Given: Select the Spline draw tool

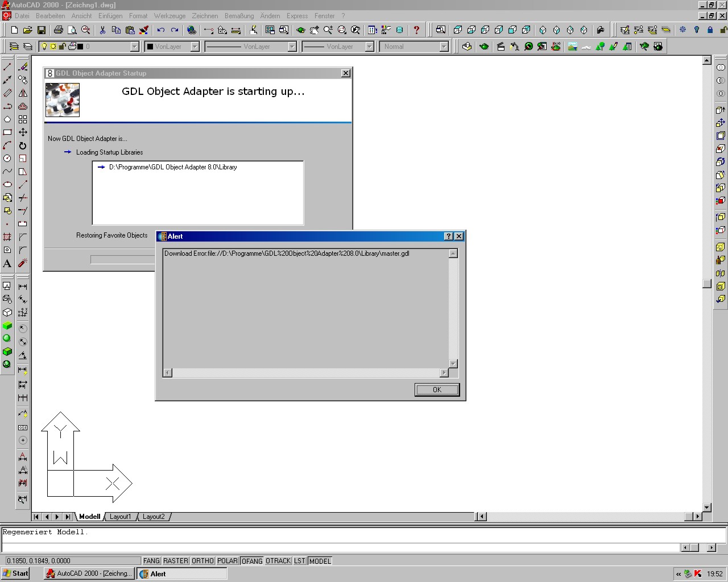Looking at the screenshot, I should [x=7, y=172].
